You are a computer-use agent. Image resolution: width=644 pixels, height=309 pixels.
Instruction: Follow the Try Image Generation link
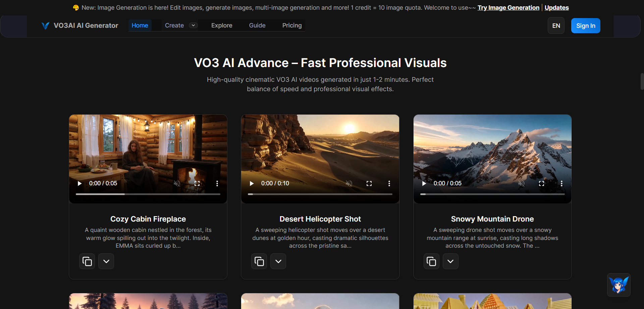tap(508, 8)
